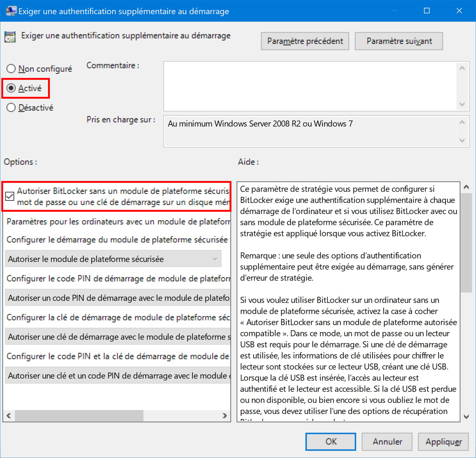Go to Paramètre suivant
This screenshot has height=458, width=476.
pos(399,41)
